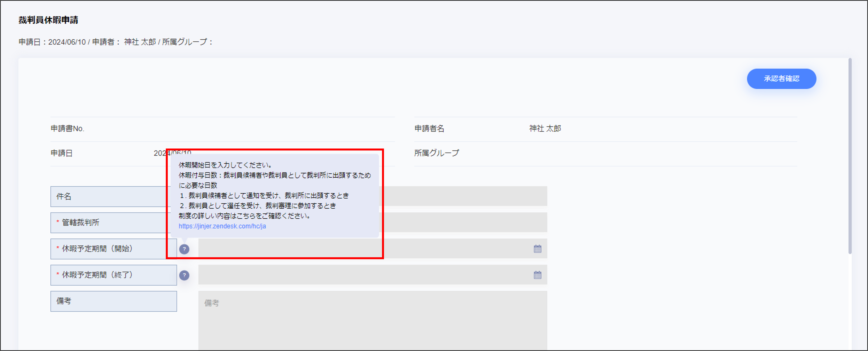The width and height of the screenshot is (868, 351).
Task: Open the jinjer.zendesk.com help link
Action: coord(222,226)
